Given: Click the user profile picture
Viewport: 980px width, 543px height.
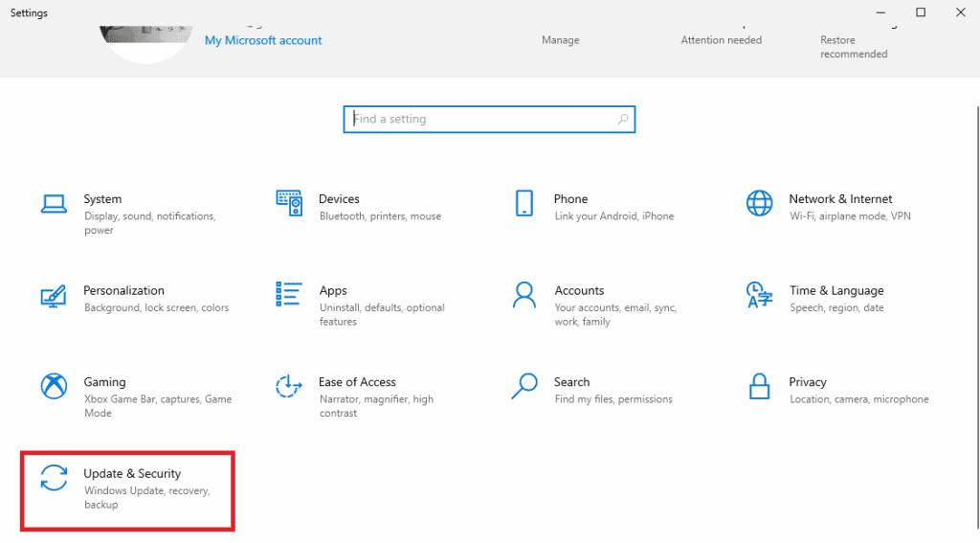Looking at the screenshot, I should point(146,42).
